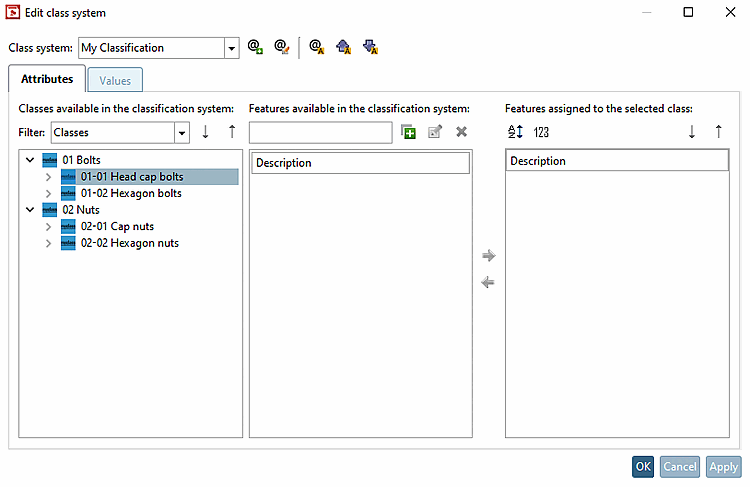The image size is (750, 487).
Task: Open the Filter Classes dropdown
Action: 182,133
